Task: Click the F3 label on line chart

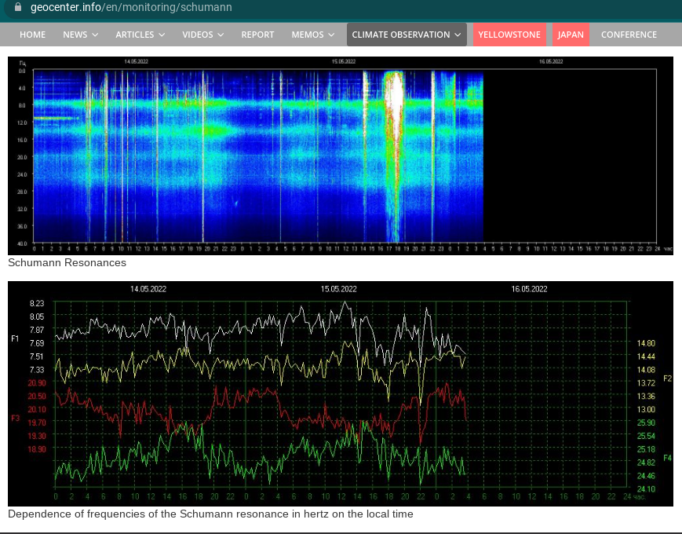Action: [15, 418]
